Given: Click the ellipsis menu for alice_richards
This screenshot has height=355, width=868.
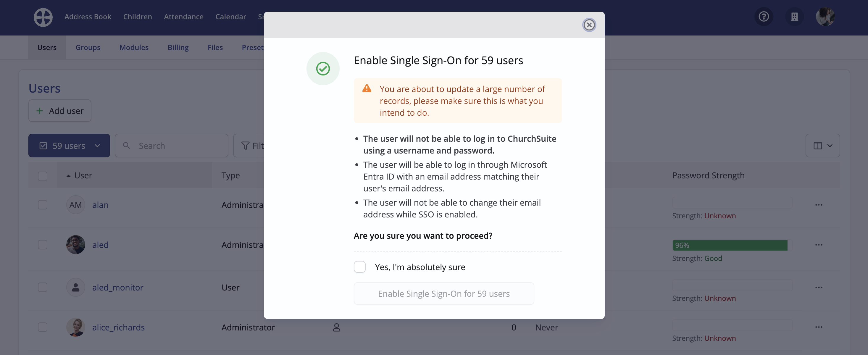Looking at the screenshot, I should coord(819,327).
